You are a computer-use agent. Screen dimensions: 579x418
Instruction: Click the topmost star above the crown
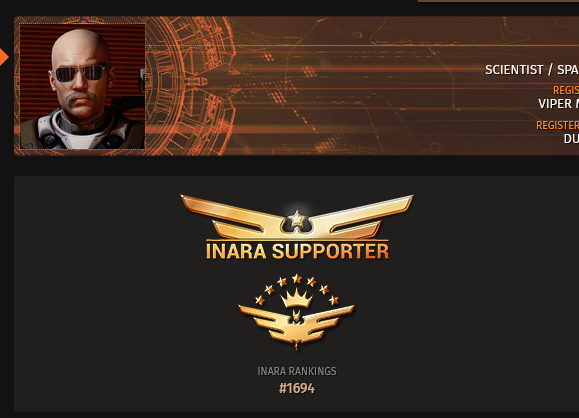click(x=297, y=279)
